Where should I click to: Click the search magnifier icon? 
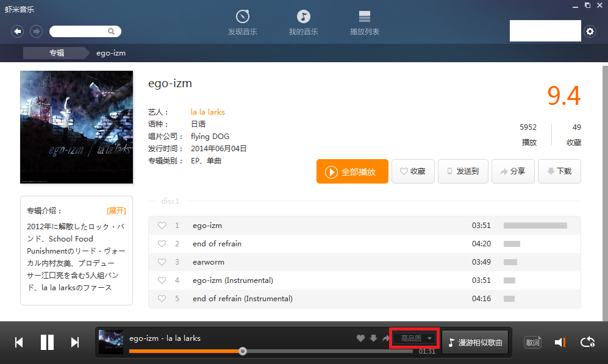(x=111, y=31)
